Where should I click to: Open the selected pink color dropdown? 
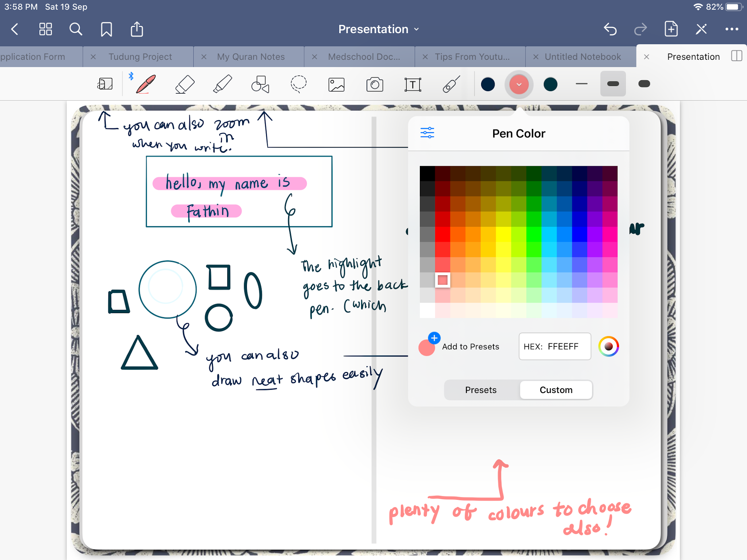click(519, 84)
